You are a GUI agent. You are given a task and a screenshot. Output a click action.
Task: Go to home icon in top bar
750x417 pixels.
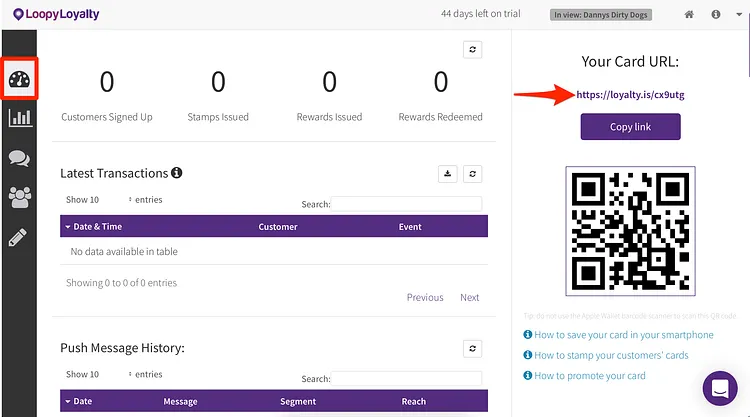pos(689,14)
